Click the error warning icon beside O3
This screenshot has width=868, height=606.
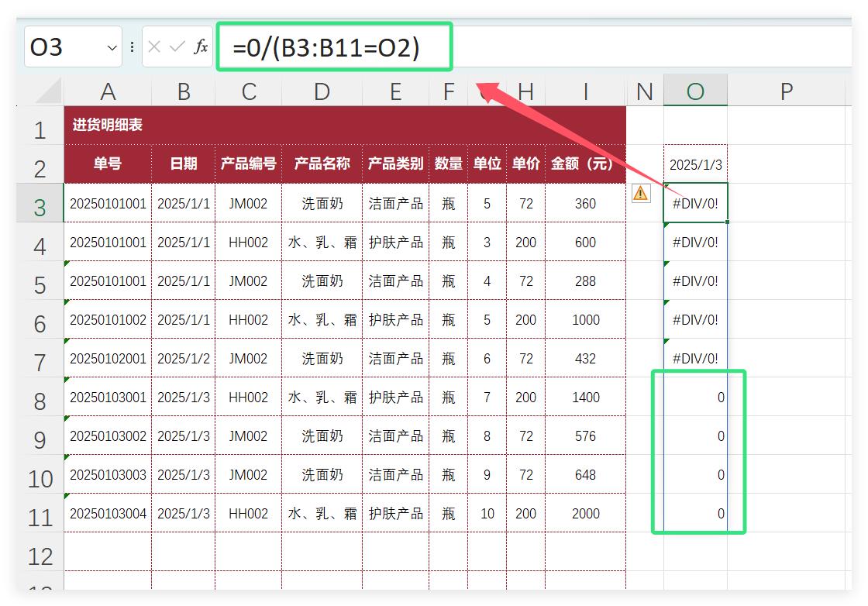coord(641,193)
